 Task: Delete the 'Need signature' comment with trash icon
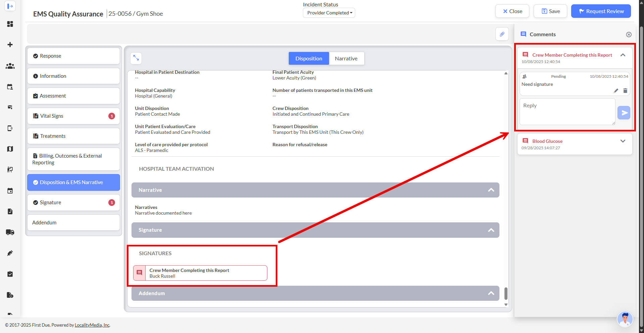click(x=625, y=91)
